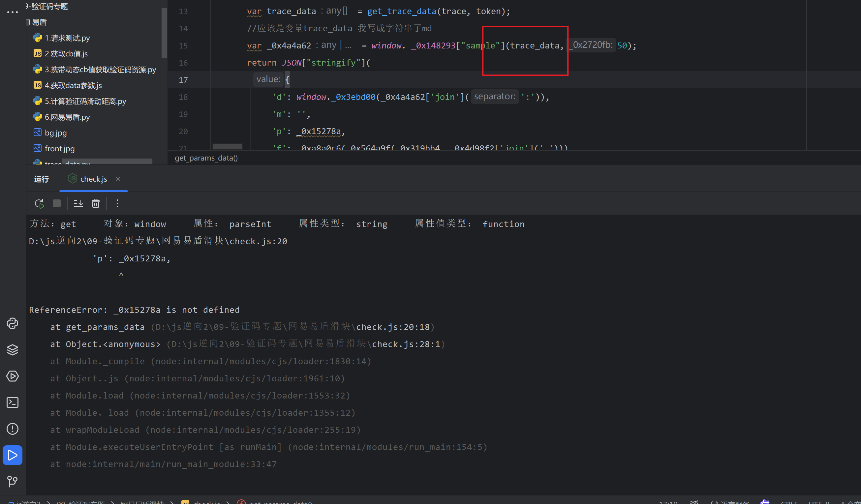
Task: Open the Python Console tool window
Action: [13, 323]
